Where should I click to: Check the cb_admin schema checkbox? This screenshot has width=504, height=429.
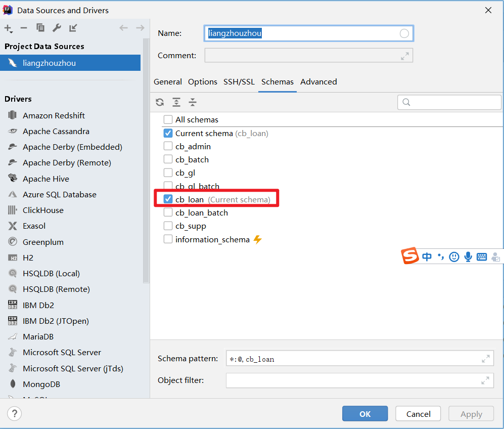click(x=168, y=146)
